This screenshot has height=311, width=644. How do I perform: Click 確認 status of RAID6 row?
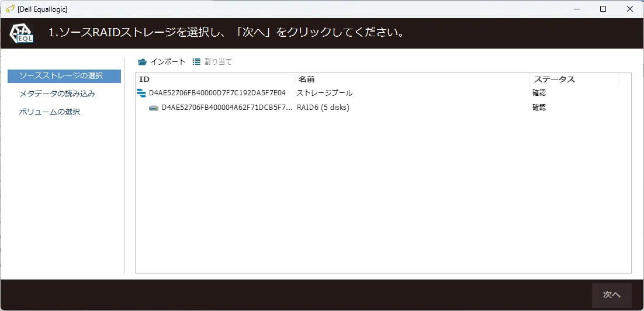(x=539, y=108)
